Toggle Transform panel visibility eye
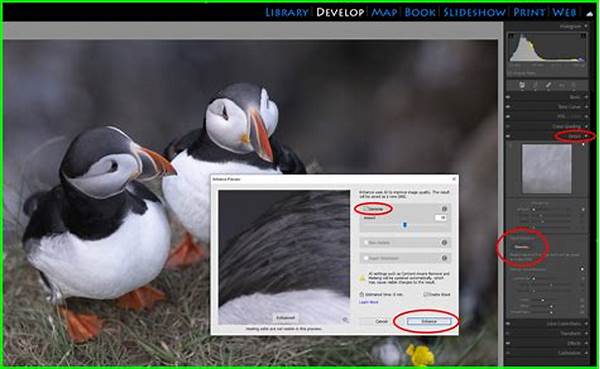The height and width of the screenshot is (369, 600). [x=508, y=333]
